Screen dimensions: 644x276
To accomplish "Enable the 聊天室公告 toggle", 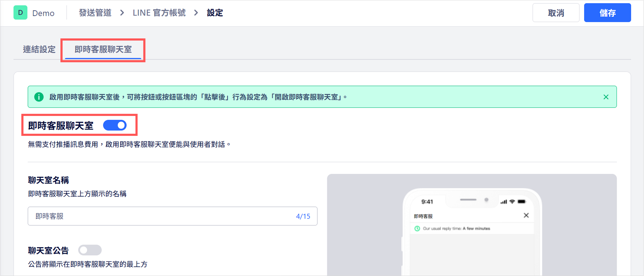I will (90, 250).
